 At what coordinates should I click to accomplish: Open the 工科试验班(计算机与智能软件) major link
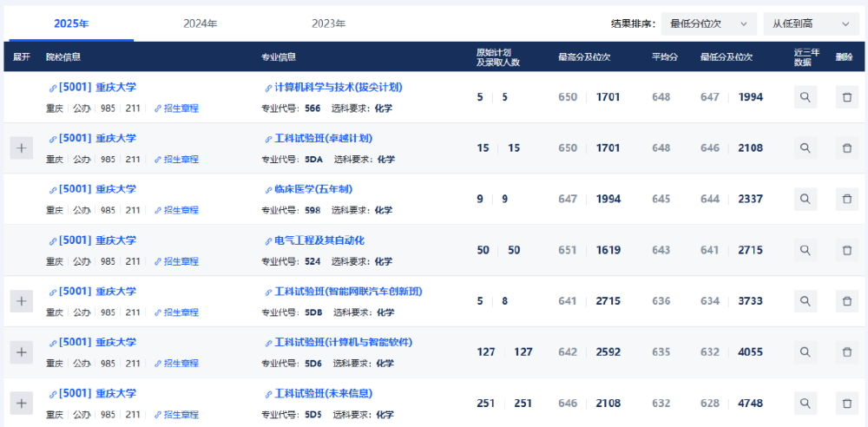click(x=339, y=342)
